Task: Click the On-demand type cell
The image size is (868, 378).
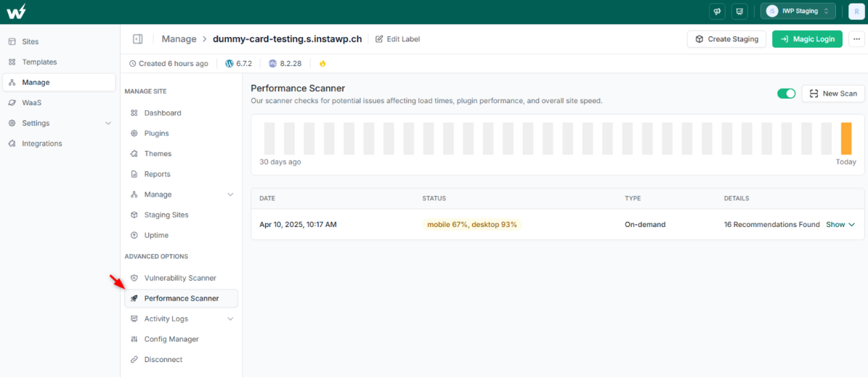Action: pos(645,225)
